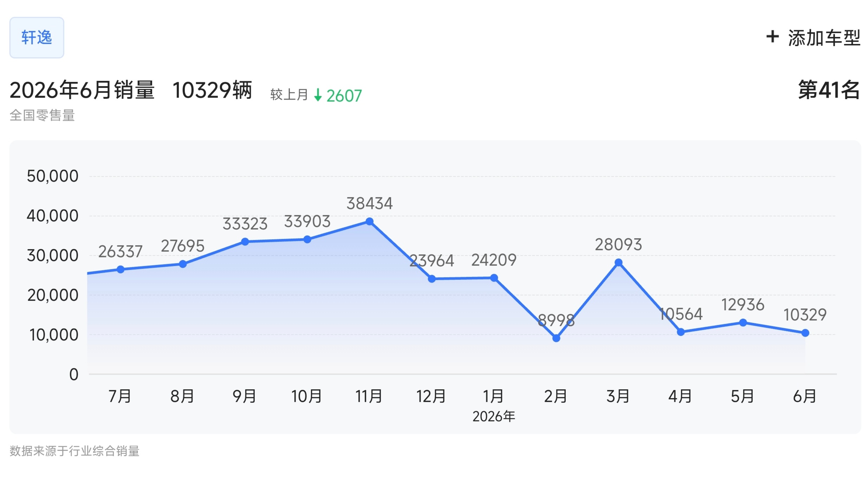Click the 全国零售量 subtitle
The width and height of the screenshot is (868, 488).
click(x=42, y=115)
